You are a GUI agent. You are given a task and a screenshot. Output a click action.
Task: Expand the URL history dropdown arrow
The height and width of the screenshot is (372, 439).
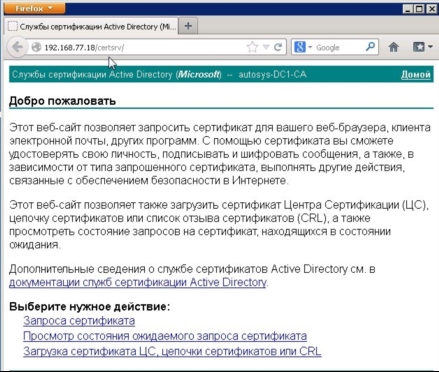point(266,47)
